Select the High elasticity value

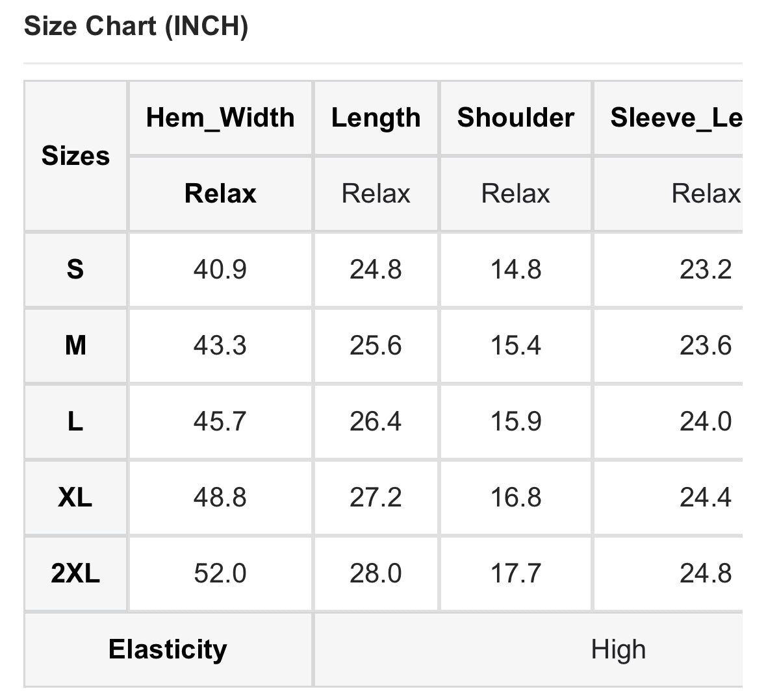[618, 649]
